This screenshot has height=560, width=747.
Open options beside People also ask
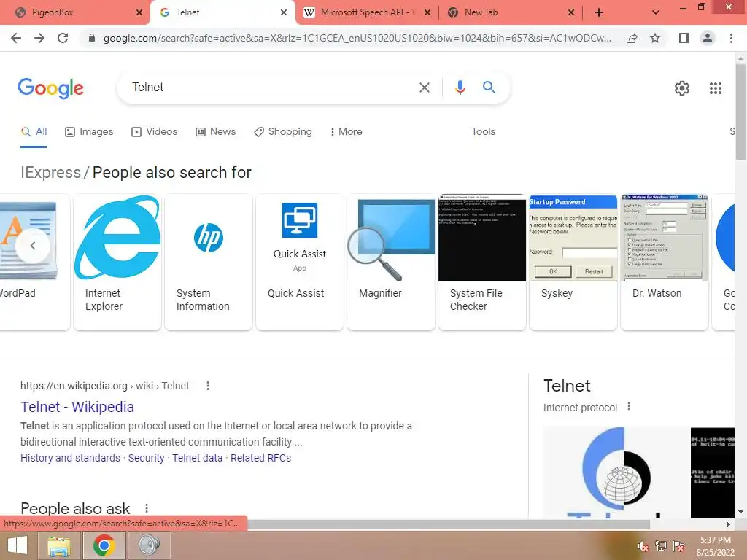147,508
